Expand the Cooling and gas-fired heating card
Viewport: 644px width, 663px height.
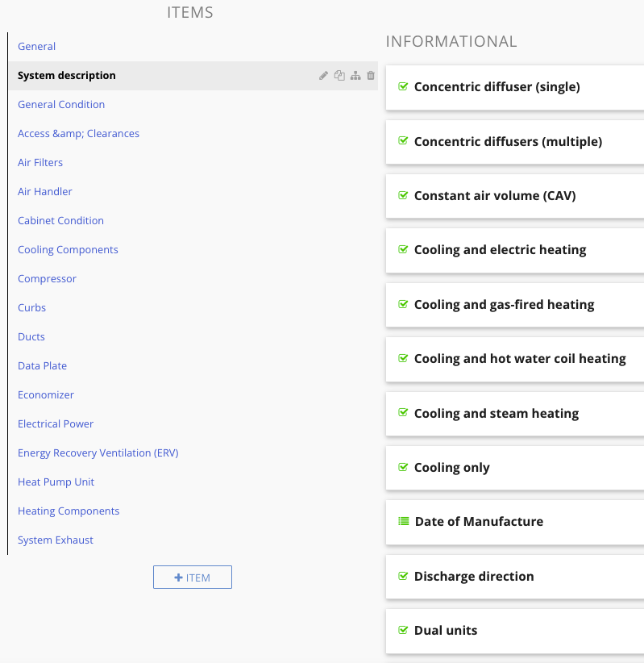515,305
